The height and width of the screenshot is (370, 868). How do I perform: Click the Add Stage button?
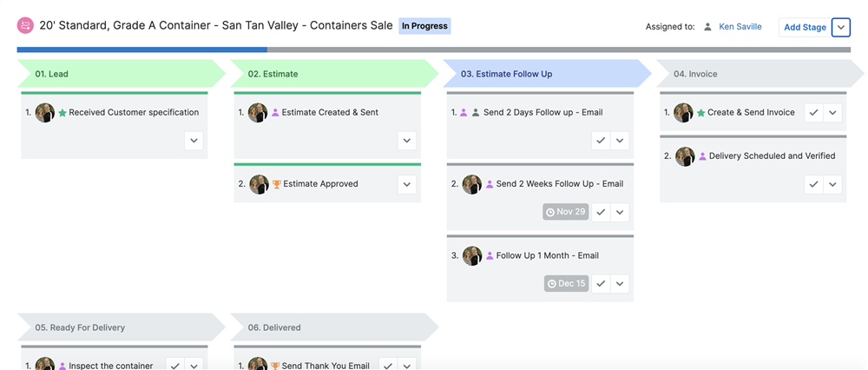point(805,27)
